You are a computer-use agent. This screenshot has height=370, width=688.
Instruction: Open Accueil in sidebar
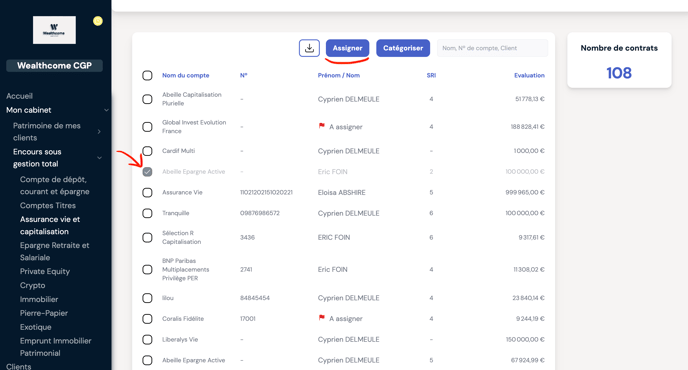point(19,96)
